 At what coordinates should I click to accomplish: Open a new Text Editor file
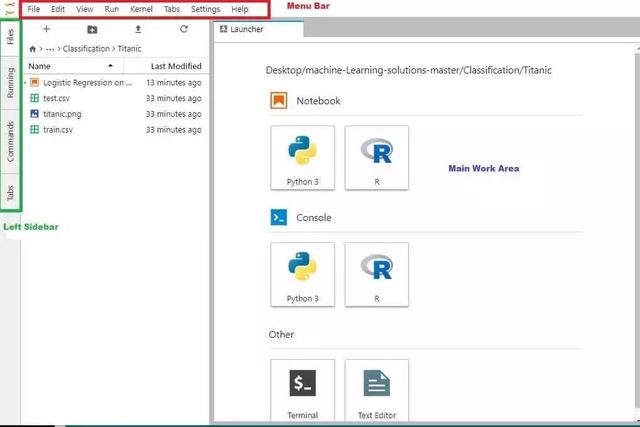point(377,391)
